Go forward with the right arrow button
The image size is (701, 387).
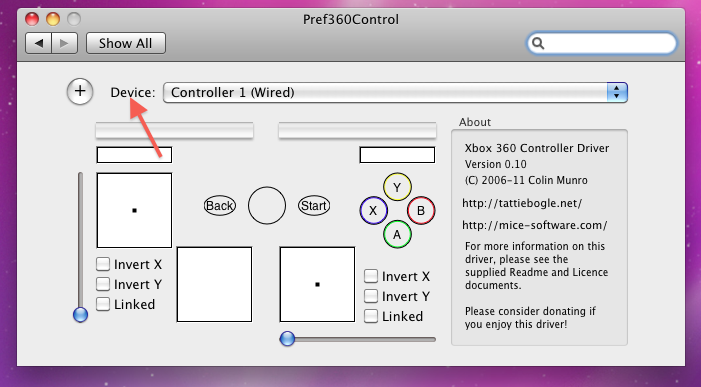point(64,43)
